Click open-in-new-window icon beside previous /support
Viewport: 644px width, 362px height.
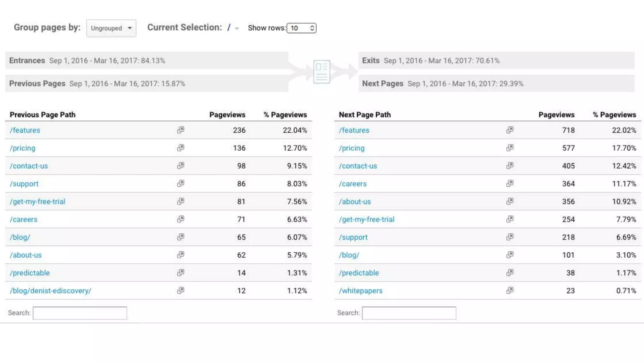click(x=180, y=184)
